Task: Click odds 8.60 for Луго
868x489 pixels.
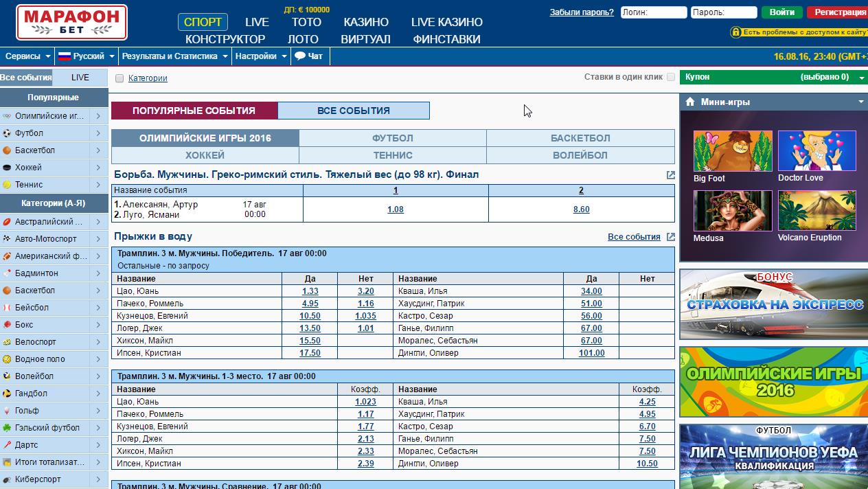Action: pos(581,209)
